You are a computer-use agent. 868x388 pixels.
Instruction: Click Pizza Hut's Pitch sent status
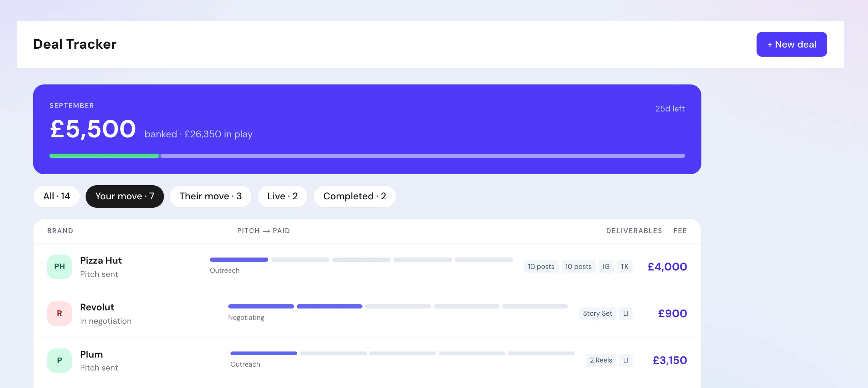pos(99,274)
